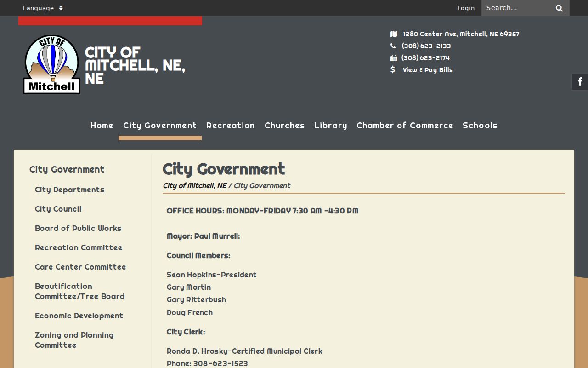Open Beautification Committee/Tree Board link
The width and height of the screenshot is (588, 368).
click(x=80, y=291)
